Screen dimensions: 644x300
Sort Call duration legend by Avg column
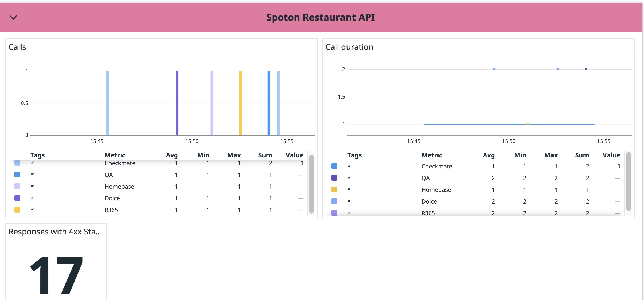click(x=489, y=155)
